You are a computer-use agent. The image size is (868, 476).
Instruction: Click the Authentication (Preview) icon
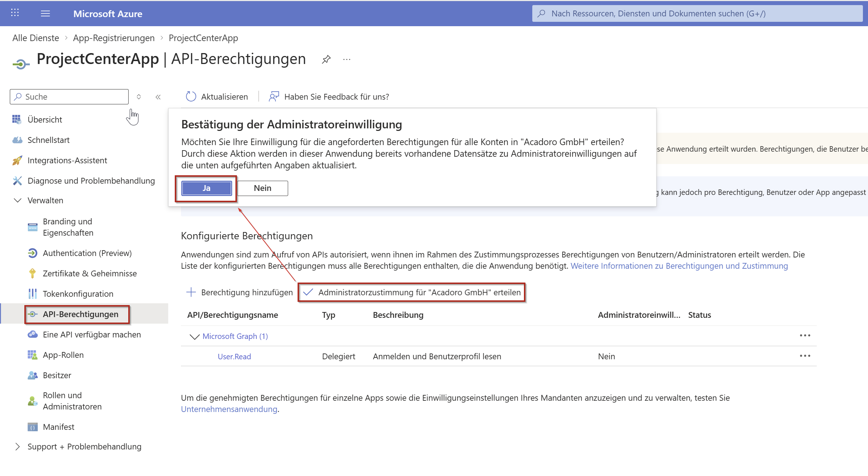tap(32, 253)
